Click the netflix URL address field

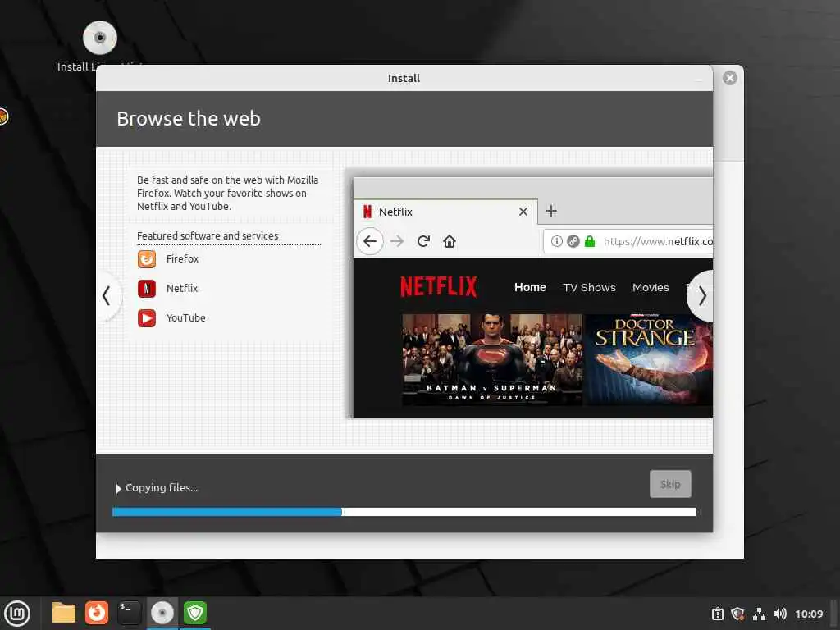[628, 241]
